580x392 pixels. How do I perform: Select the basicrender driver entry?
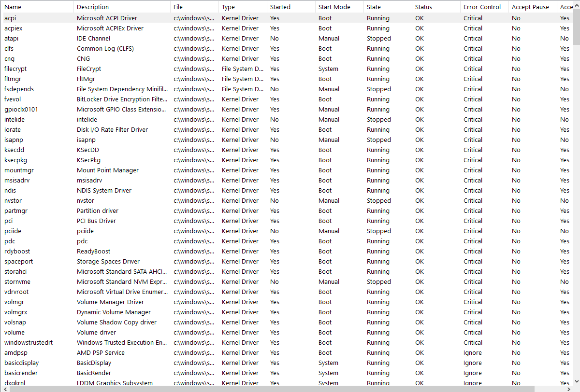click(x=286, y=373)
